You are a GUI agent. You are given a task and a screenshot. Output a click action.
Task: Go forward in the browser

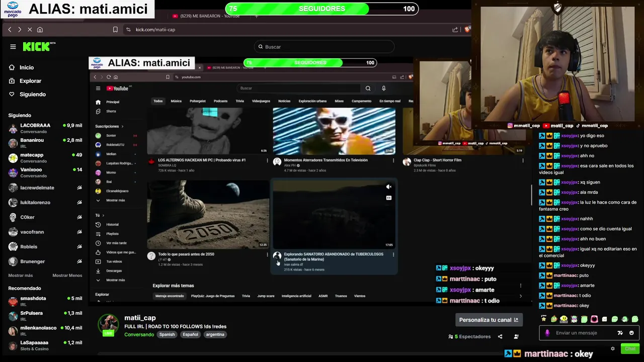coord(20,30)
